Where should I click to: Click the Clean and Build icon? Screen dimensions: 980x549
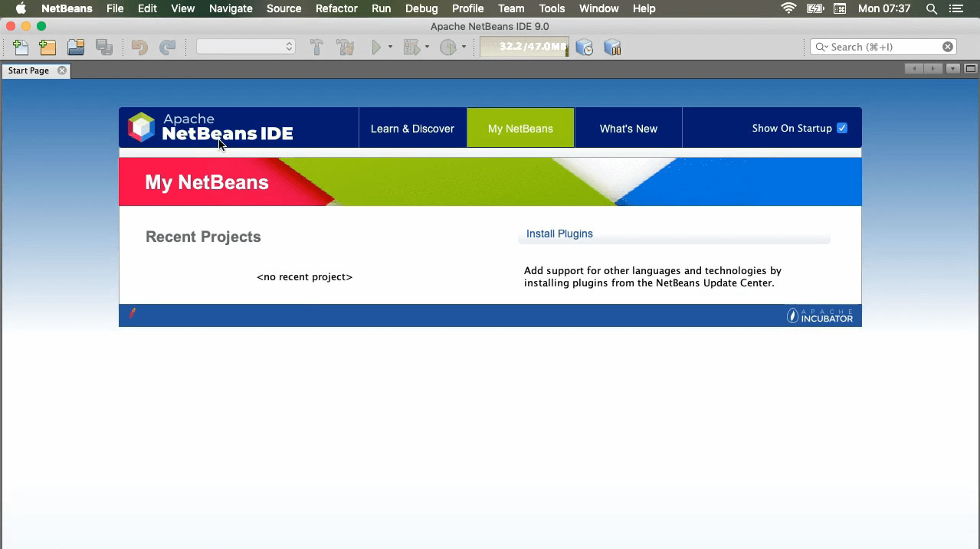pos(346,47)
